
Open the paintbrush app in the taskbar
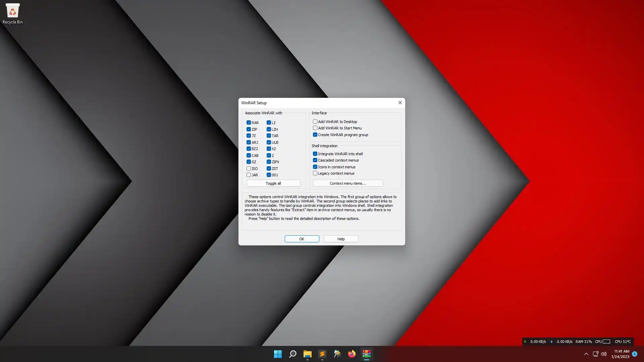tap(337, 354)
